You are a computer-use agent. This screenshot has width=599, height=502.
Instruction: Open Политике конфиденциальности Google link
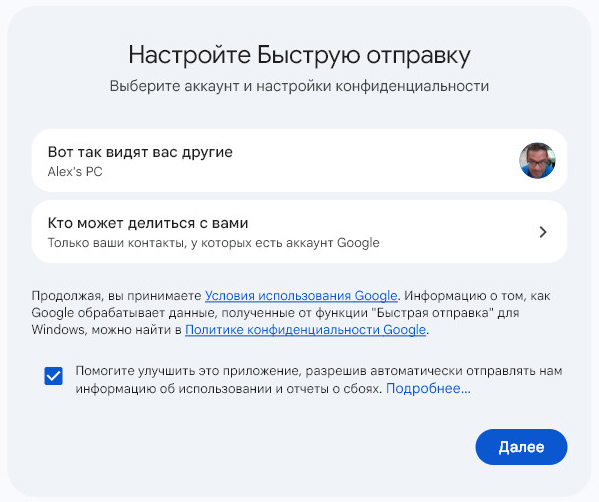tap(305, 330)
